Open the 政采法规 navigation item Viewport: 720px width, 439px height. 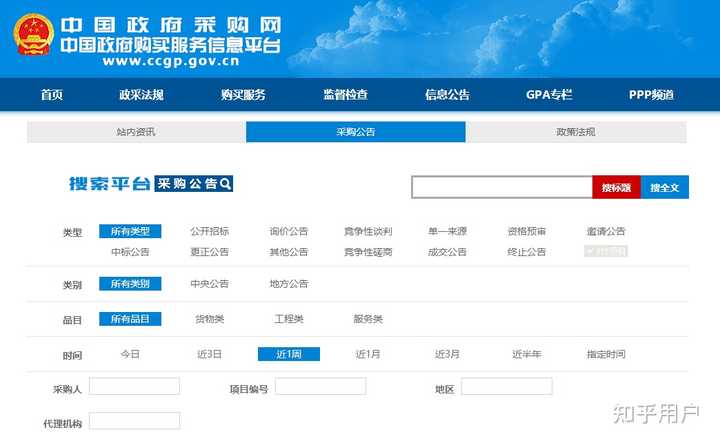tap(141, 95)
